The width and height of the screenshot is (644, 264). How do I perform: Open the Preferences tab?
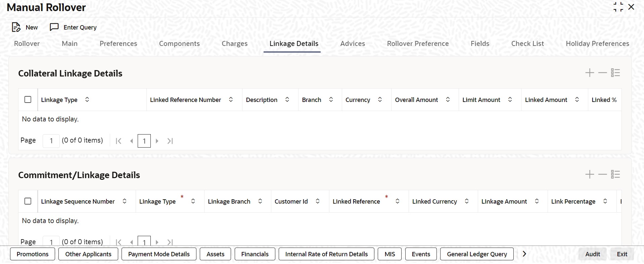click(x=118, y=44)
